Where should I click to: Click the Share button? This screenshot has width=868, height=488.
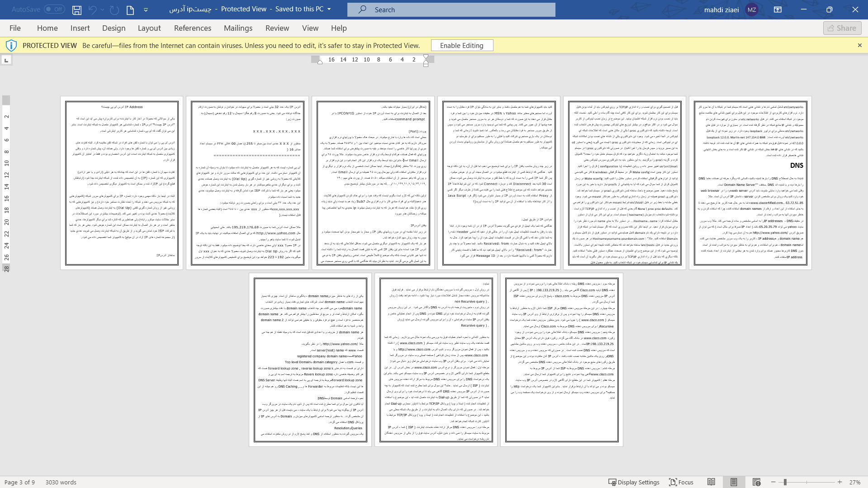(x=842, y=28)
